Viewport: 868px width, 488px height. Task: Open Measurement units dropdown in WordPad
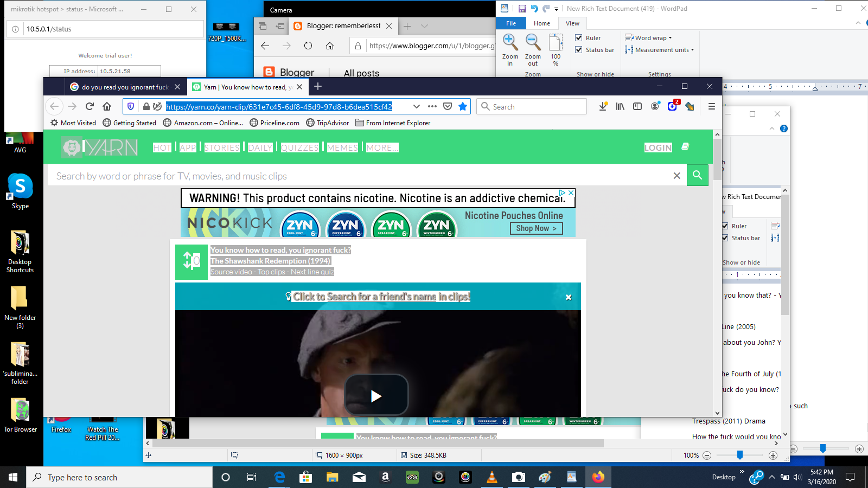[x=659, y=50]
